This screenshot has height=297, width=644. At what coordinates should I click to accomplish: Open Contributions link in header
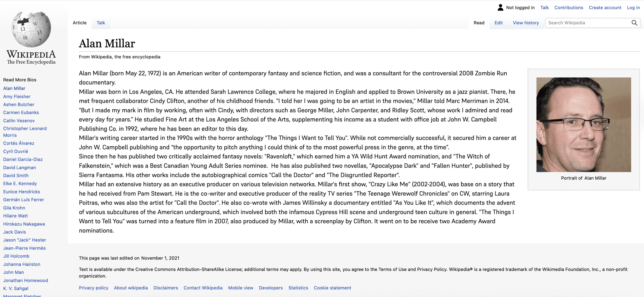[569, 8]
